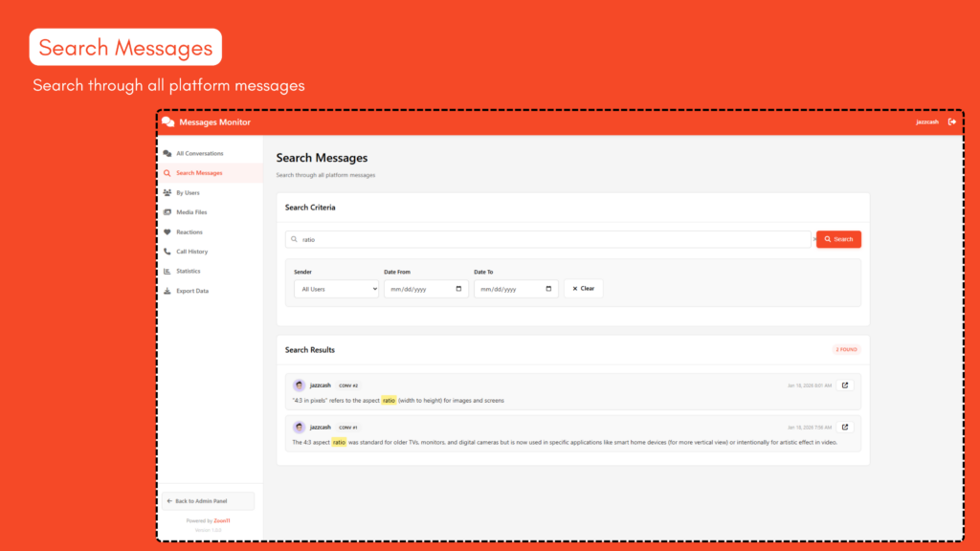Click the logout icon in the header
Viewport: 980px width, 551px height.
click(x=951, y=121)
